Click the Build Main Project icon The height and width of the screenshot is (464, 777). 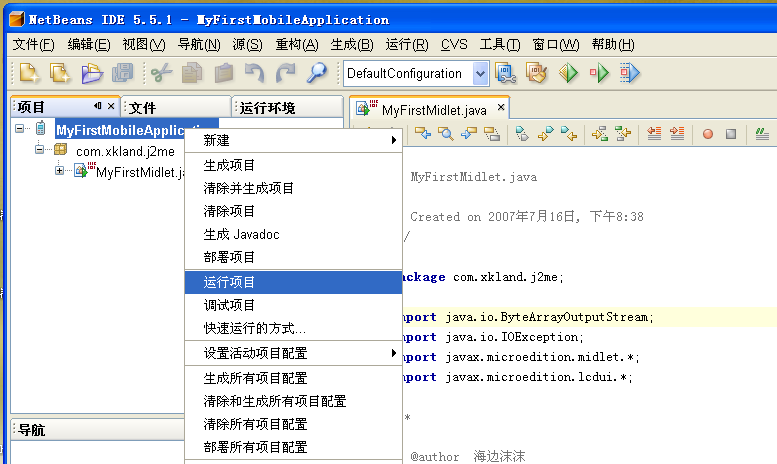pyautogui.click(x=505, y=73)
